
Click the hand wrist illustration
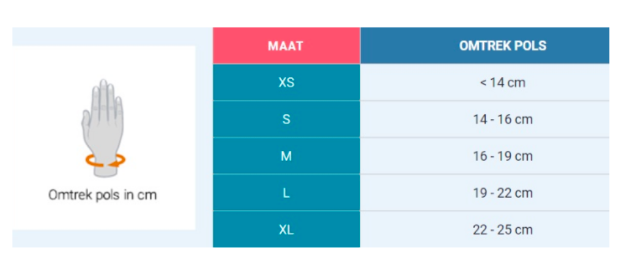[103, 128]
